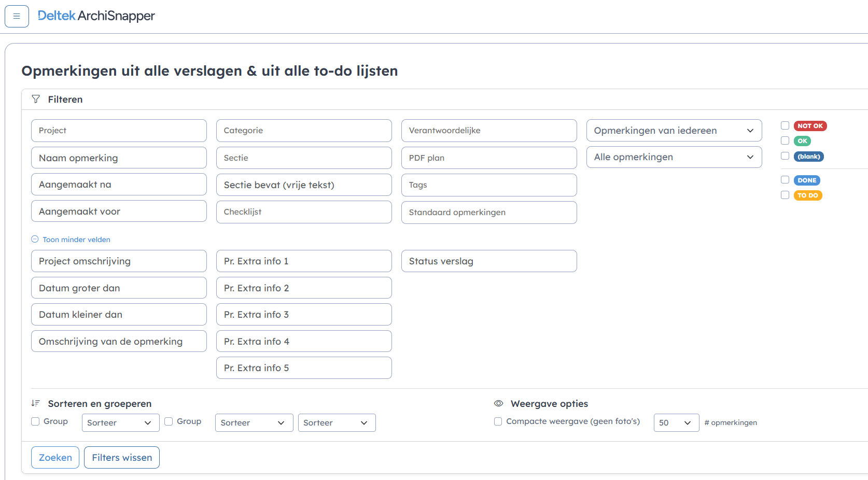Open the Alle opmerkingen dropdown
The image size is (868, 480).
point(674,157)
